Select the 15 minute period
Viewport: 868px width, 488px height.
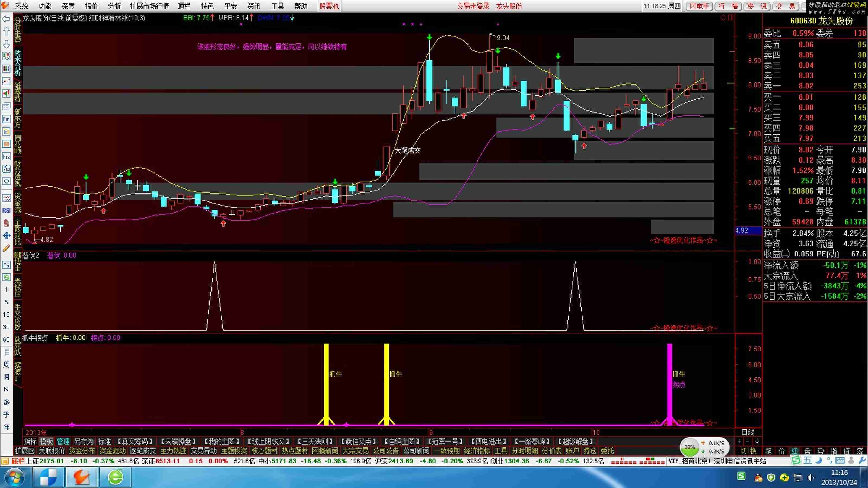coord(6,314)
